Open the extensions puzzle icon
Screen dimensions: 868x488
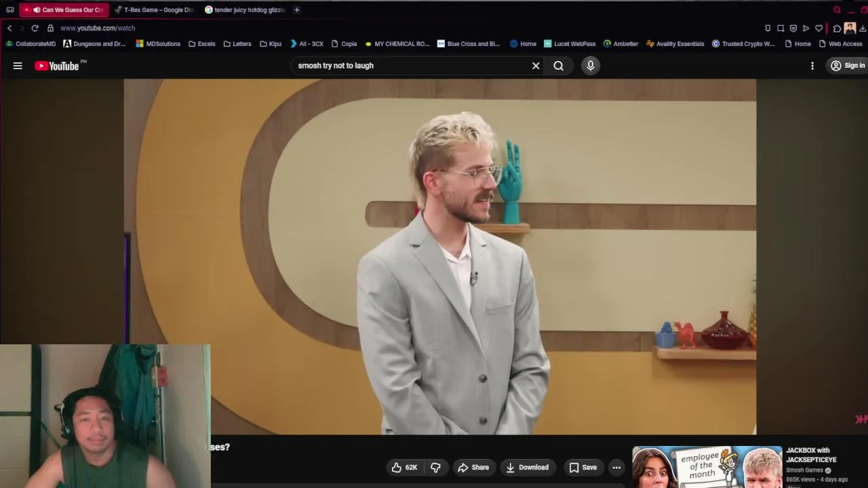837,28
